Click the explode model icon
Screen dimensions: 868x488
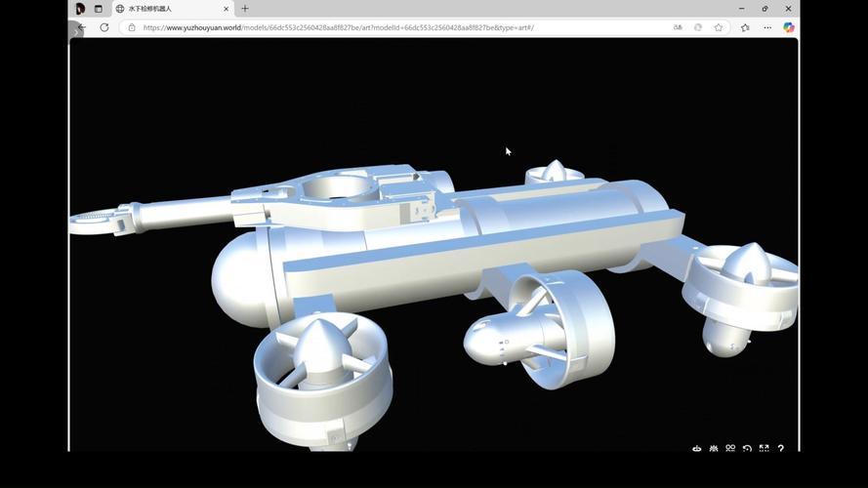[x=714, y=449]
